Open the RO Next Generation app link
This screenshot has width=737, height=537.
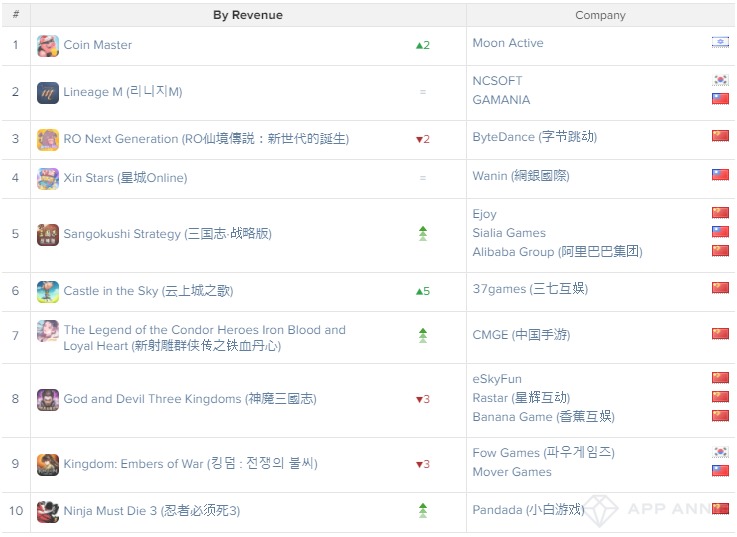(x=206, y=139)
